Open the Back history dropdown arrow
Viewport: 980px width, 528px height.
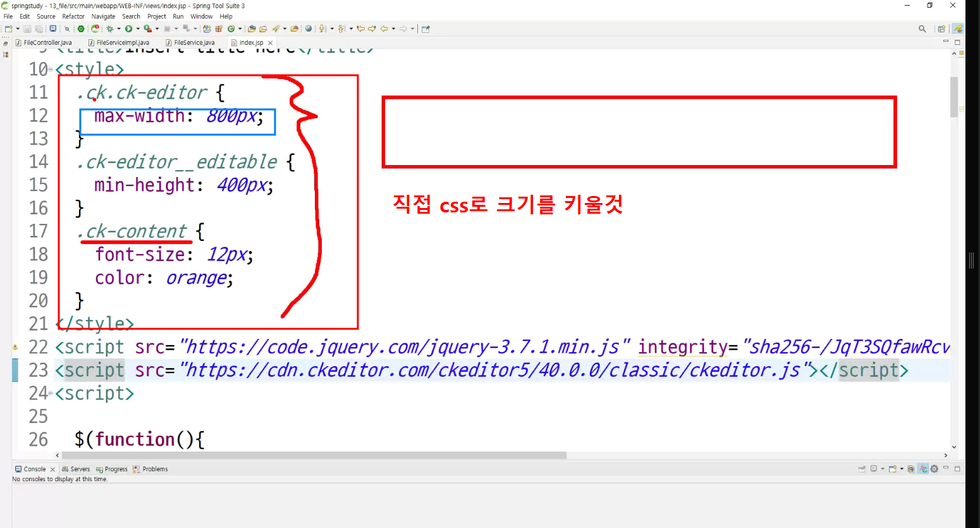click(x=393, y=28)
